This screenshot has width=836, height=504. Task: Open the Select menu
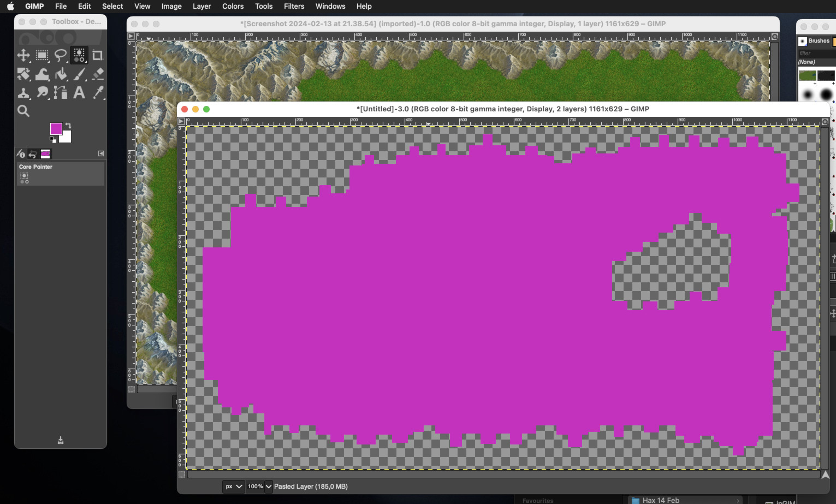[x=112, y=7]
